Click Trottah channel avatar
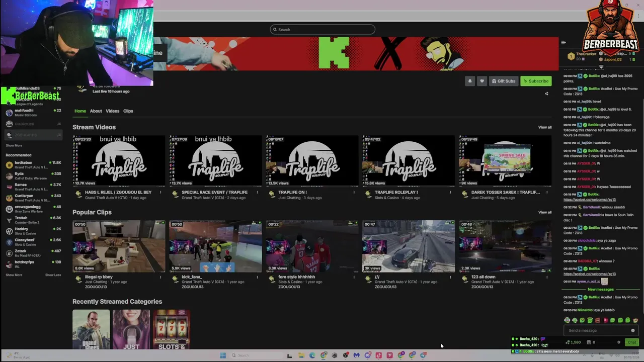Image resolution: width=644 pixels, height=362 pixels. coord(9,220)
